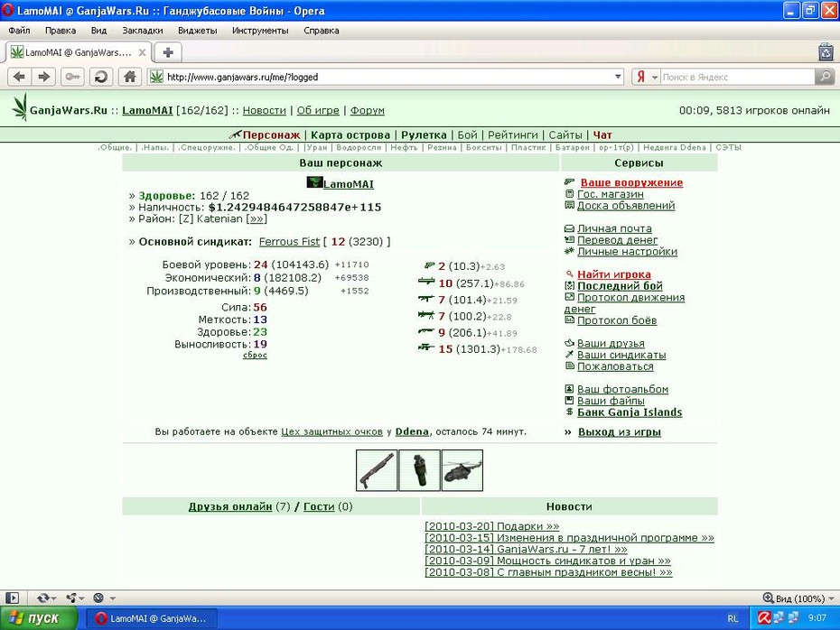This screenshot has width=840, height=630.
Task: Open the Карта острова navigation link
Action: (x=350, y=134)
